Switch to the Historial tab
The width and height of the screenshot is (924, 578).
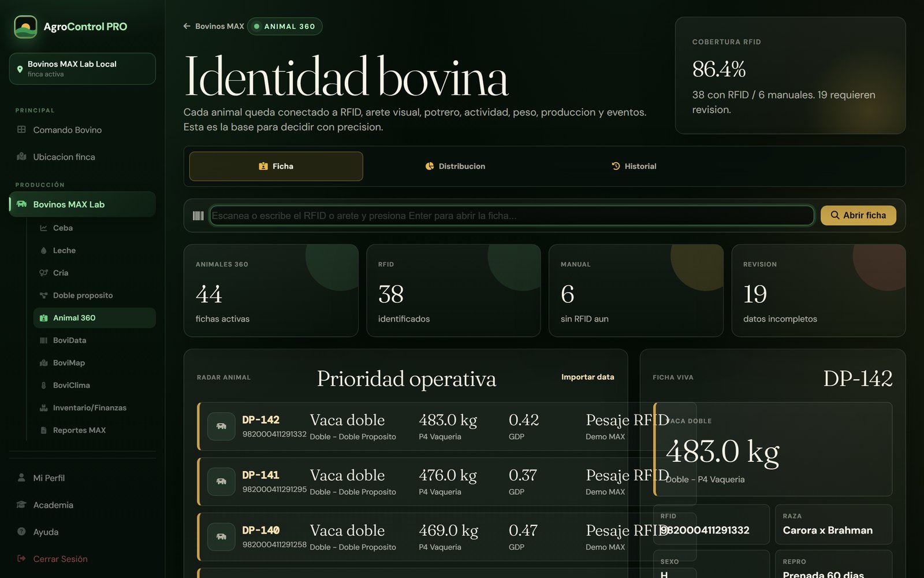pyautogui.click(x=634, y=166)
